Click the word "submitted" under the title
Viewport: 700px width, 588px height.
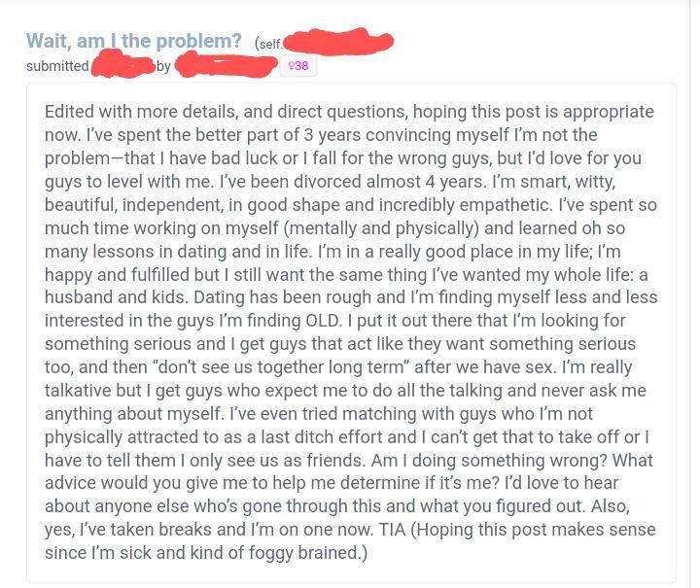click(x=57, y=66)
